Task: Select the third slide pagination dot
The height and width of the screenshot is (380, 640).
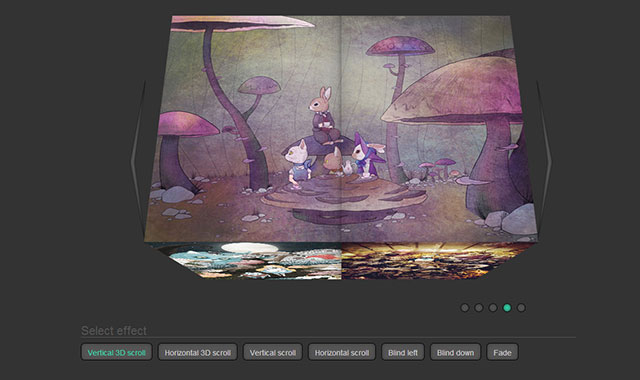Action: coord(493,308)
